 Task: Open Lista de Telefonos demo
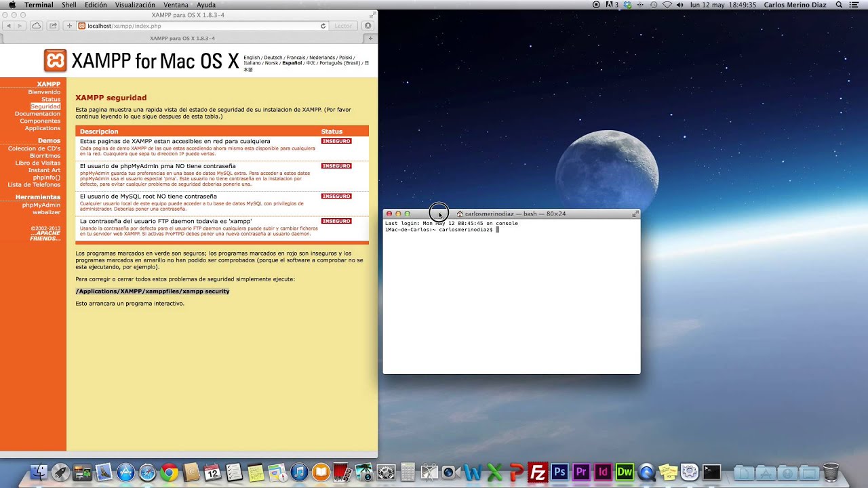coord(34,184)
